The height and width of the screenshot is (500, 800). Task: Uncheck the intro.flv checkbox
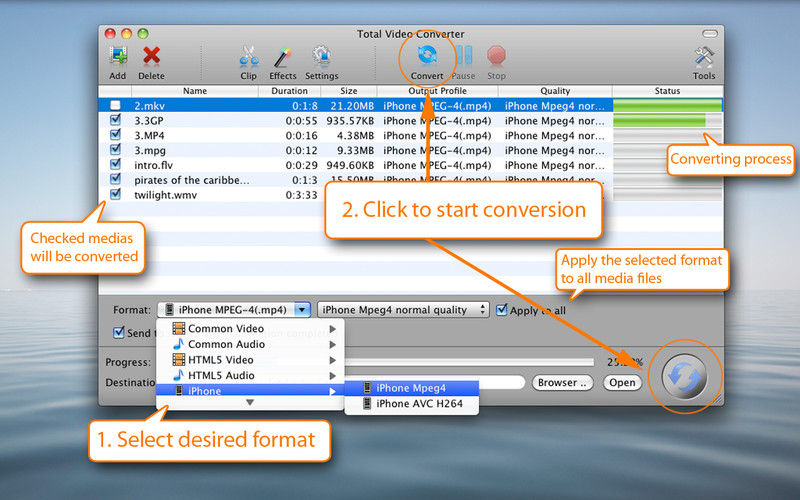[115, 164]
